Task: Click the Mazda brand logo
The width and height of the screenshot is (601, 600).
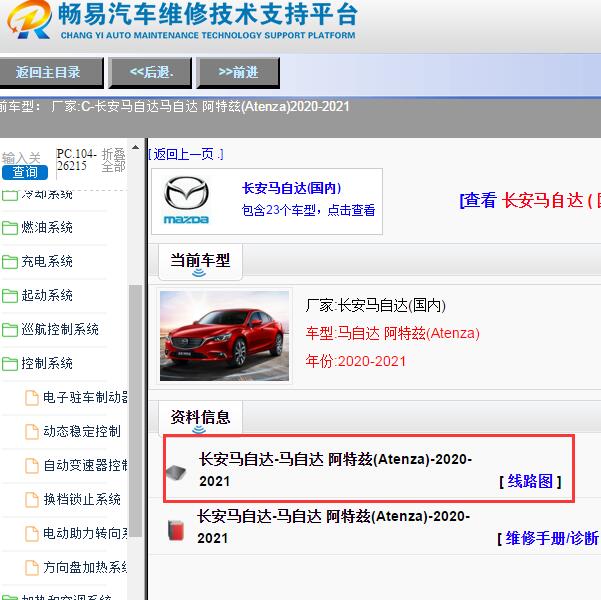Action: coord(186,200)
